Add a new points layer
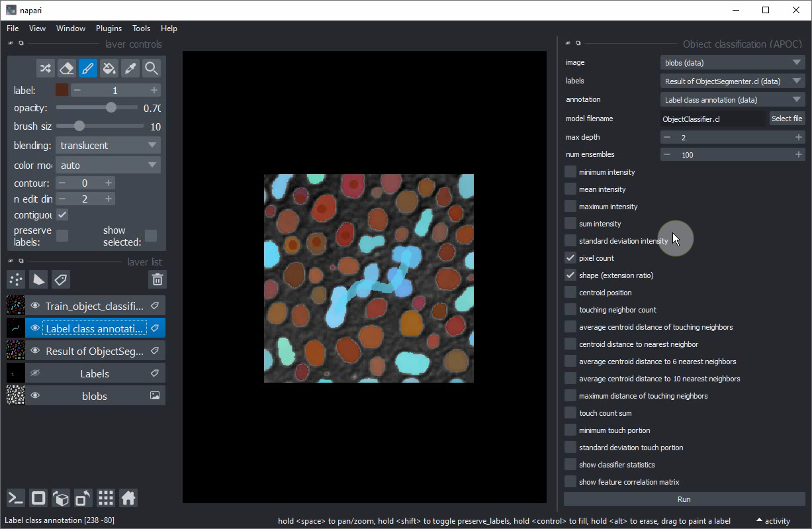The width and height of the screenshot is (812, 529). click(x=16, y=279)
